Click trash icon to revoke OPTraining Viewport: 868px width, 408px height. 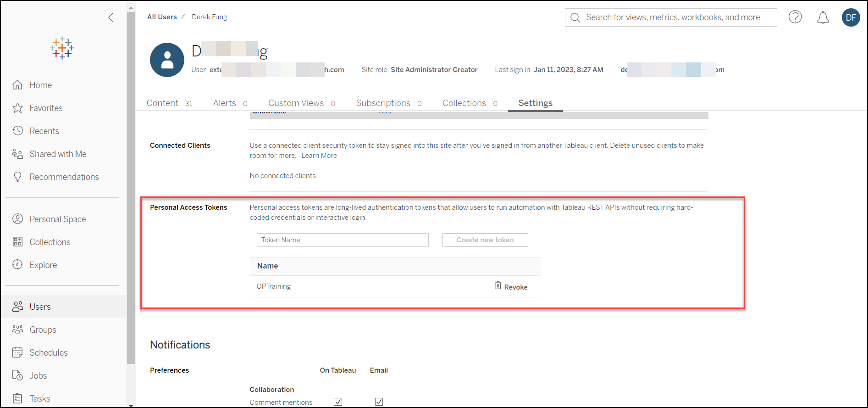(x=498, y=285)
